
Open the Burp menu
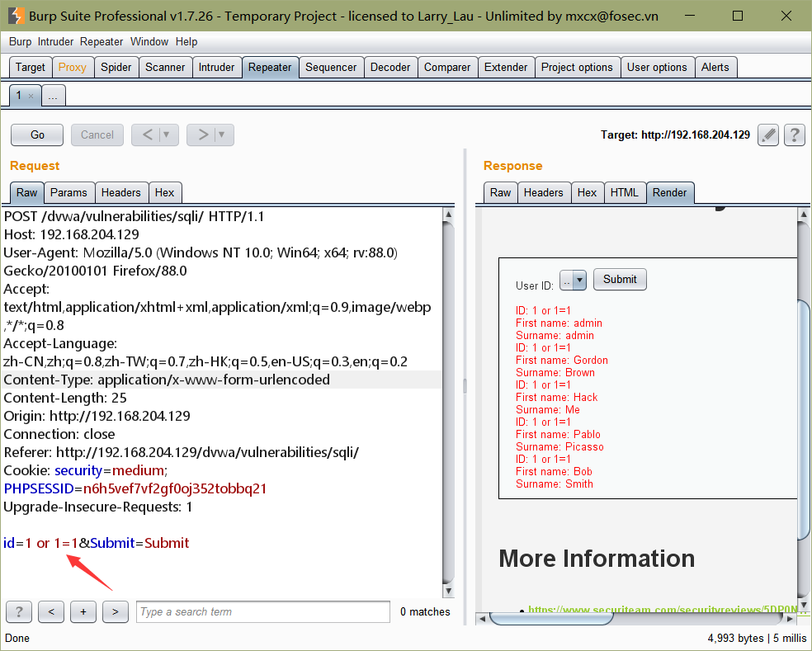20,42
